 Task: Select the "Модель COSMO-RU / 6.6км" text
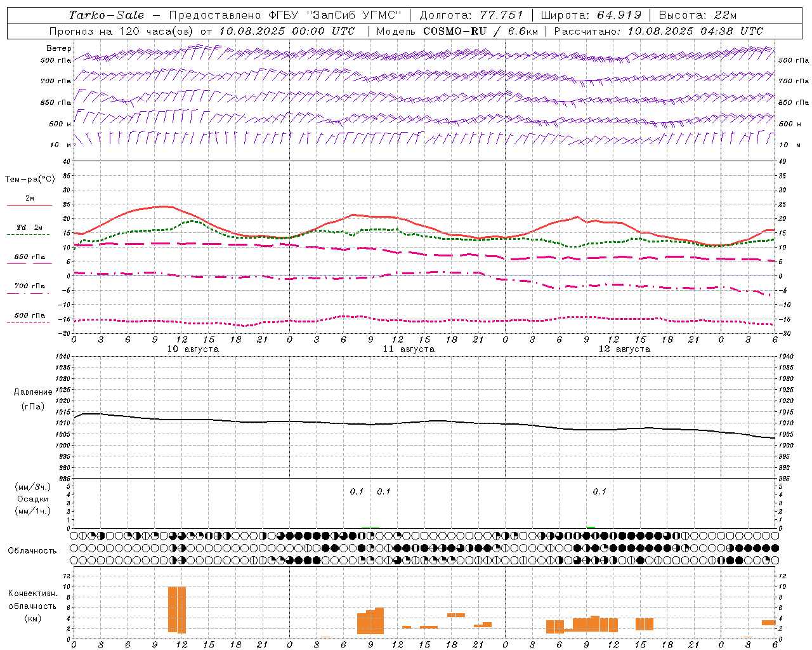(x=457, y=31)
